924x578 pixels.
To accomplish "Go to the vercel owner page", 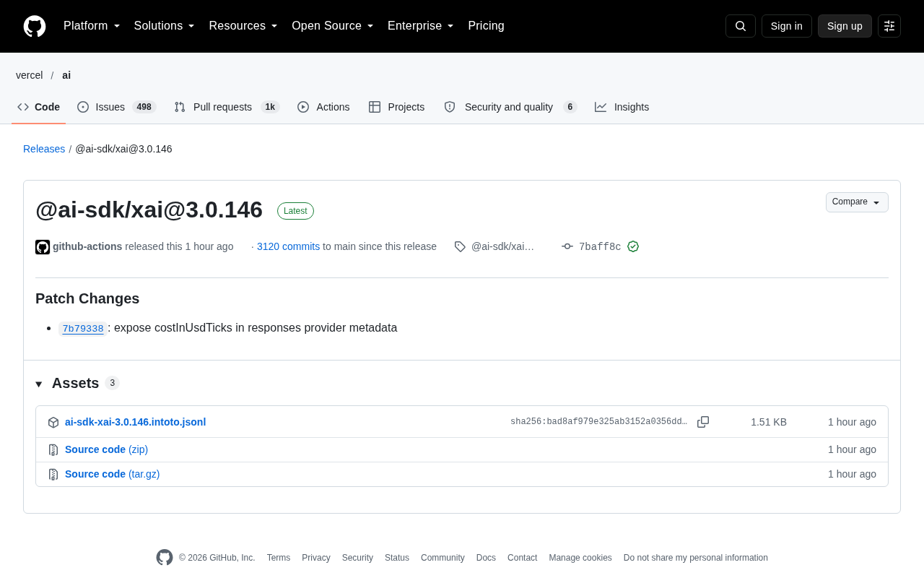I will click(x=30, y=75).
